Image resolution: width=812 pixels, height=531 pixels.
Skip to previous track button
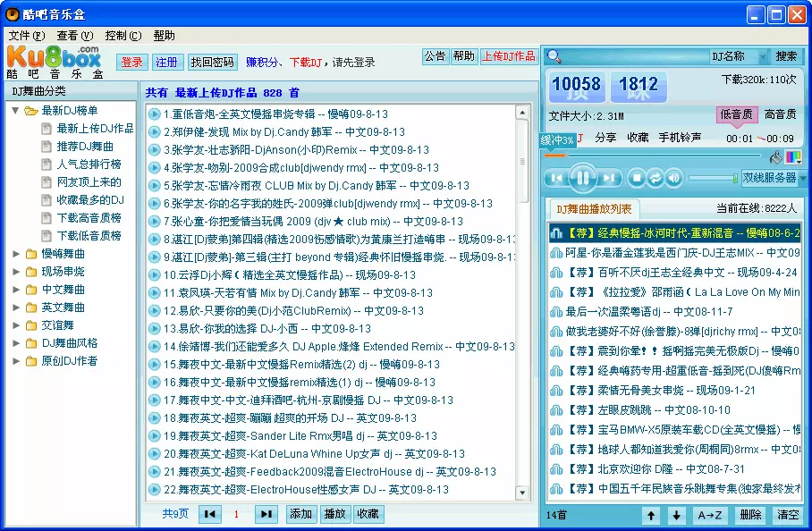[557, 178]
